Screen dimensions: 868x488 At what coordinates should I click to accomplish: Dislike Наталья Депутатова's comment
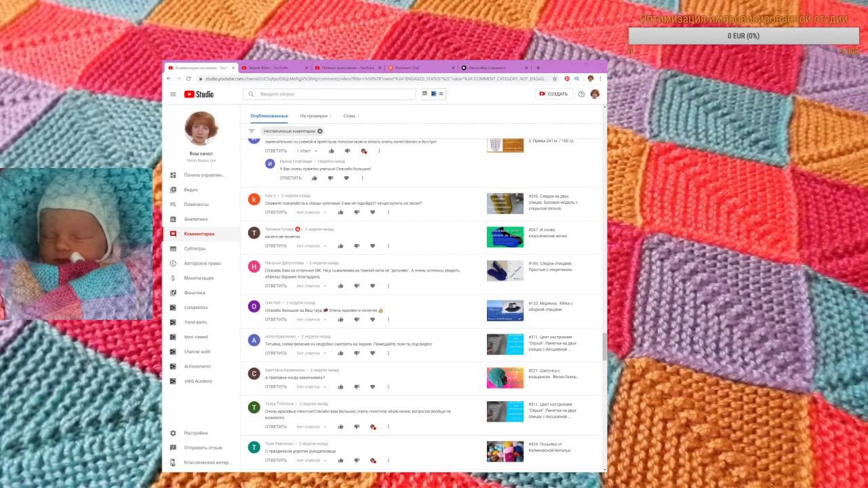coord(357,286)
